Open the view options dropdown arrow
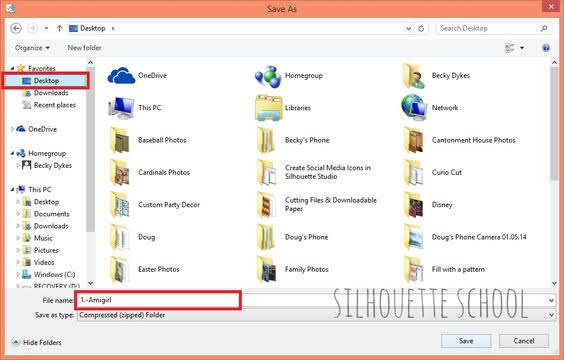 coord(522,48)
